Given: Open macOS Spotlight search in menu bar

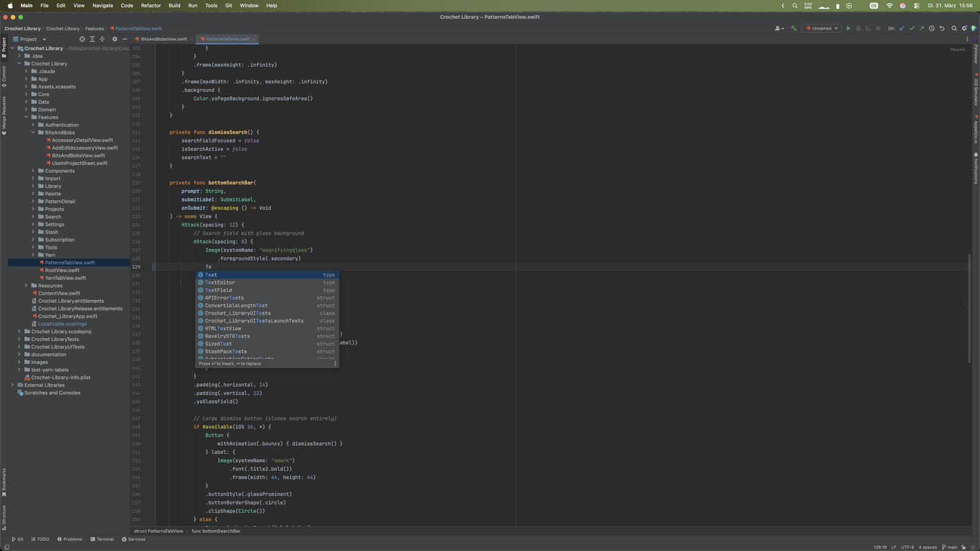Looking at the screenshot, I should click(795, 6).
